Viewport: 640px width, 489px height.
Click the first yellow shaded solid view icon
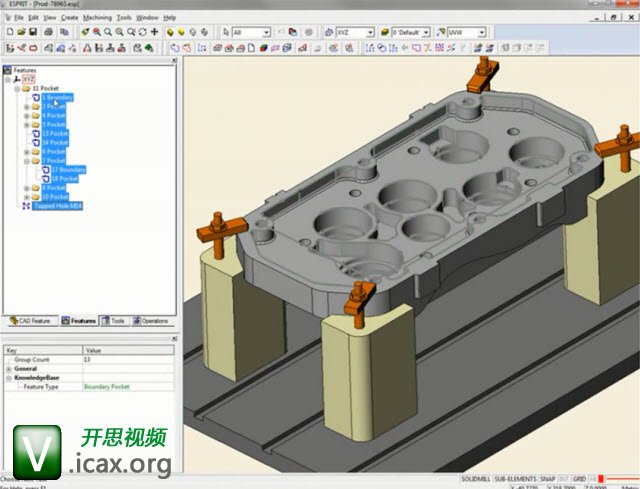click(170, 32)
